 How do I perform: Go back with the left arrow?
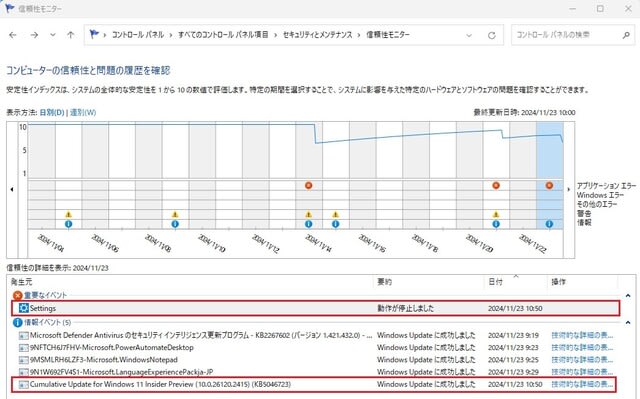(x=13, y=35)
